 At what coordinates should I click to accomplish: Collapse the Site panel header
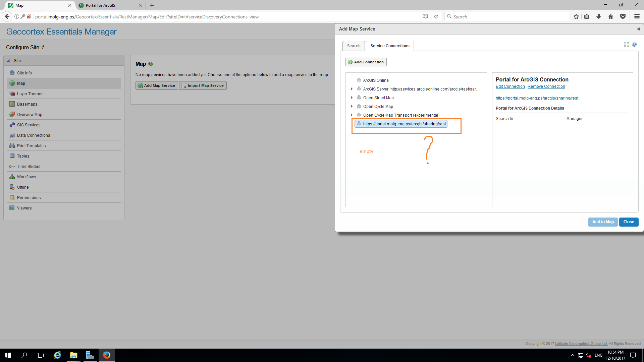64,61
